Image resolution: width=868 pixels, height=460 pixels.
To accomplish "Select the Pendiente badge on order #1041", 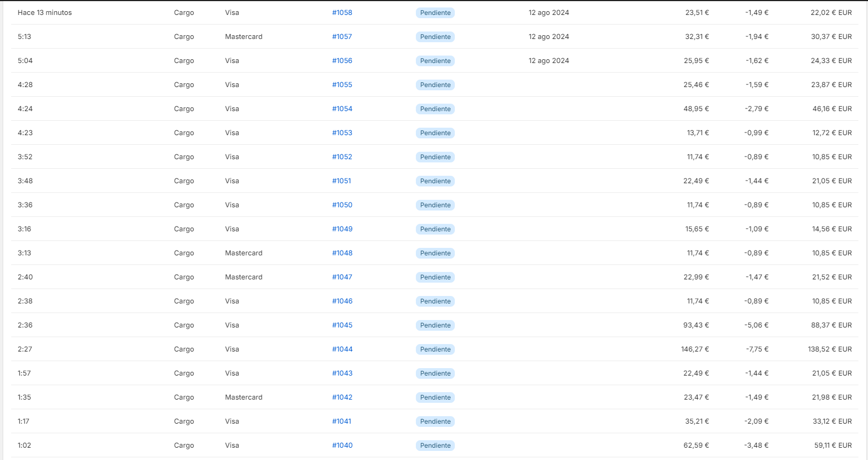I will coord(435,421).
